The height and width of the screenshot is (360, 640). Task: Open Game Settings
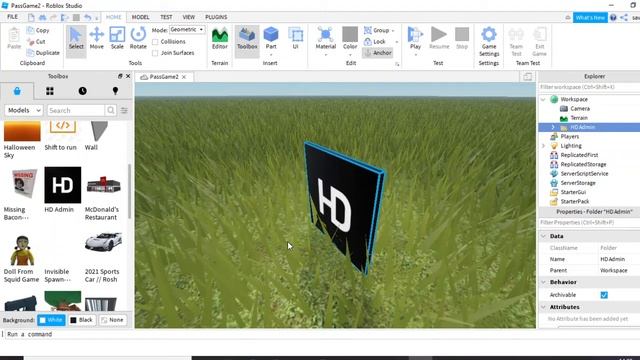coord(489,42)
